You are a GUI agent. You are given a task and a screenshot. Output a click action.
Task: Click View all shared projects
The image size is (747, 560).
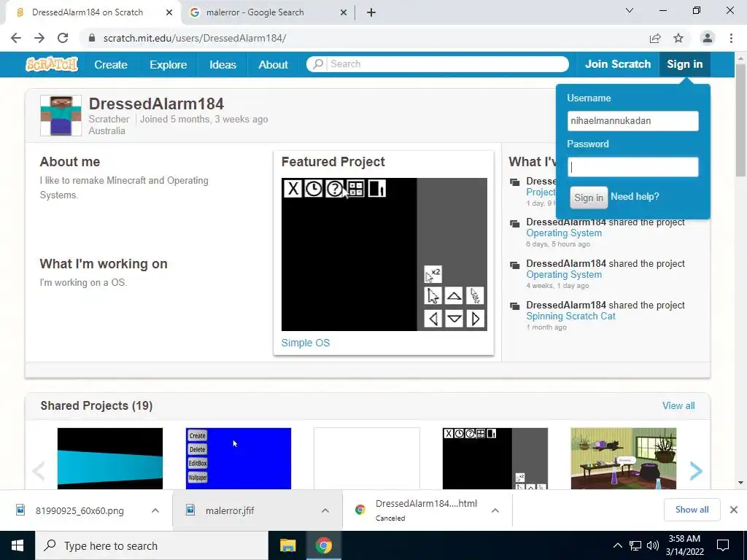coord(678,405)
